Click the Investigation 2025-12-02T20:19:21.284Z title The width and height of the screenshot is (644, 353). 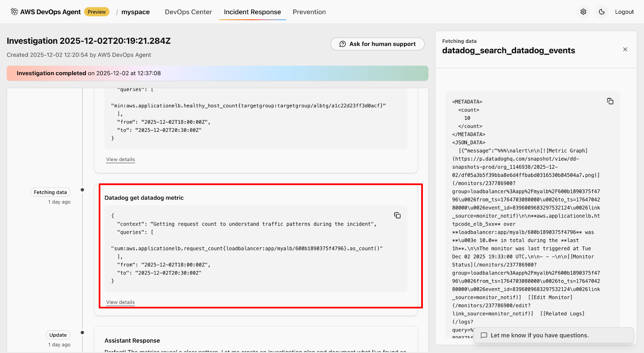89,41
